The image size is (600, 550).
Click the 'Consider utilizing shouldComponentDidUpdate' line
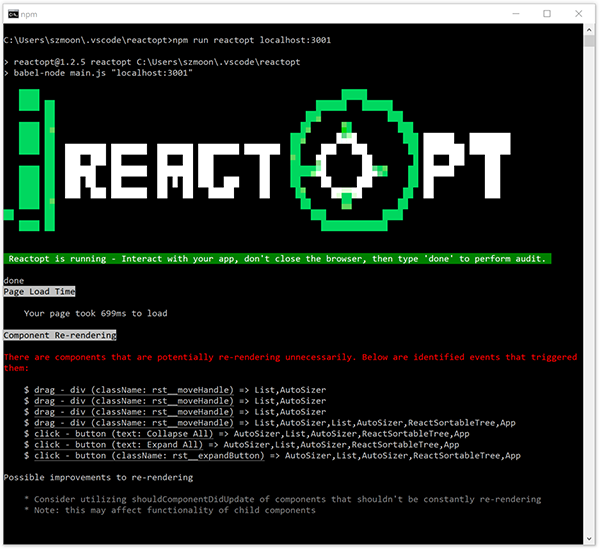283,499
